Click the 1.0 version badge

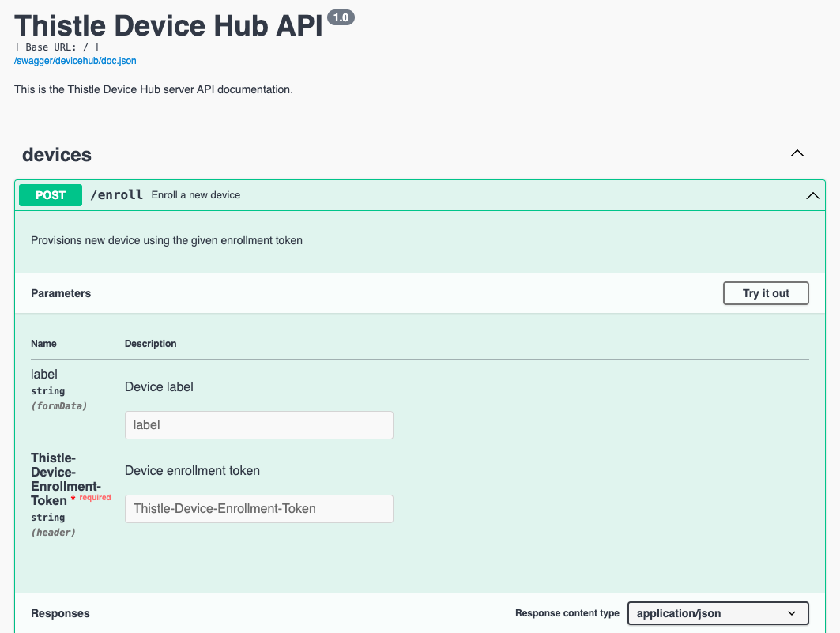coord(341,17)
